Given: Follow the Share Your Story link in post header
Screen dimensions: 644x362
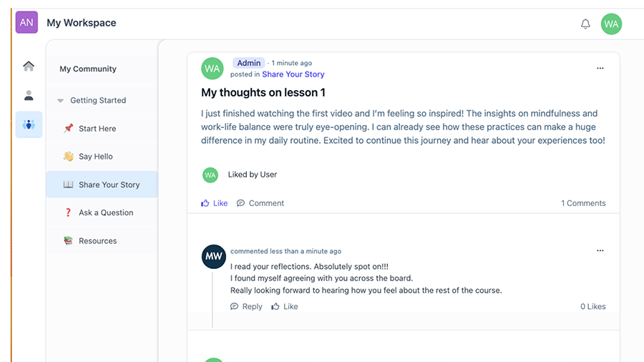Looking at the screenshot, I should pos(293,74).
